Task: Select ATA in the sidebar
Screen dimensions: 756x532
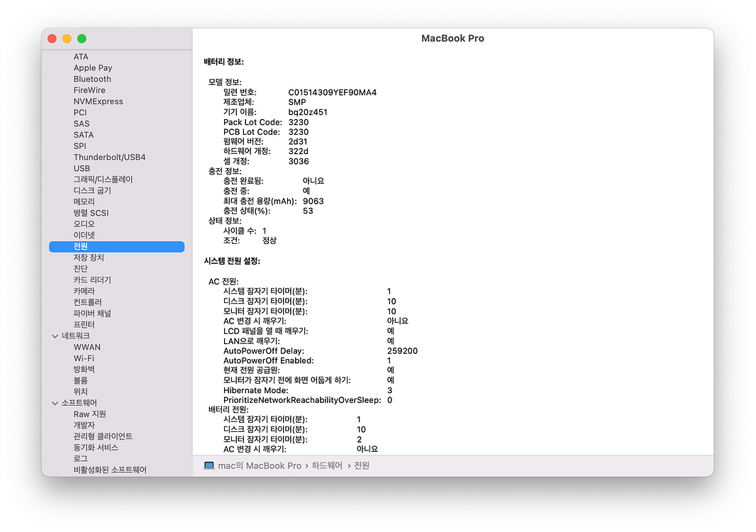Action: [x=81, y=57]
